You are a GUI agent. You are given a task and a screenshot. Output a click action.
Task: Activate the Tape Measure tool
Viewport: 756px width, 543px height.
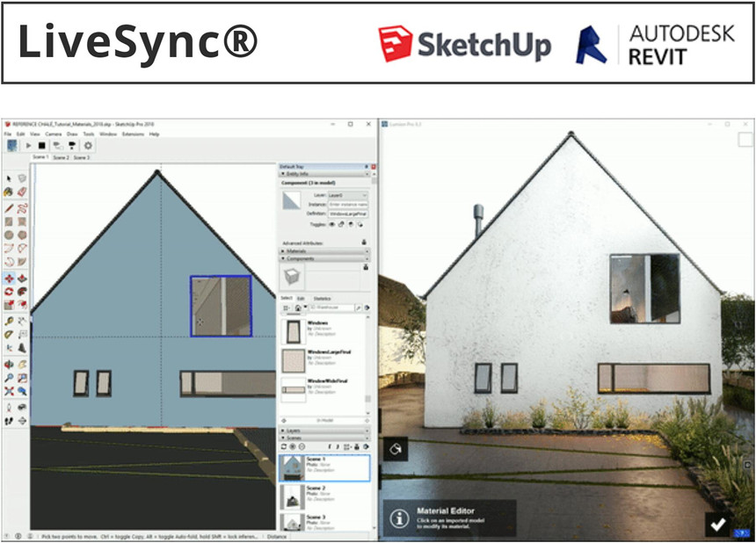[x=9, y=321]
